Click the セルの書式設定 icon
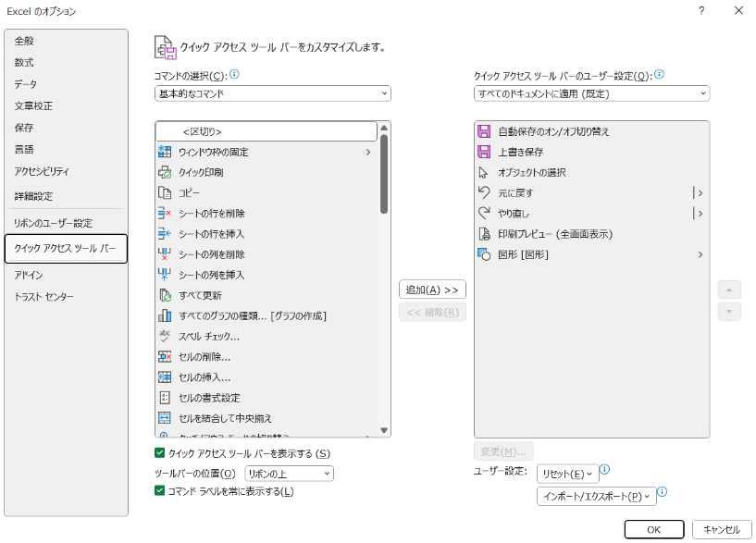The image size is (756, 543). tap(165, 398)
